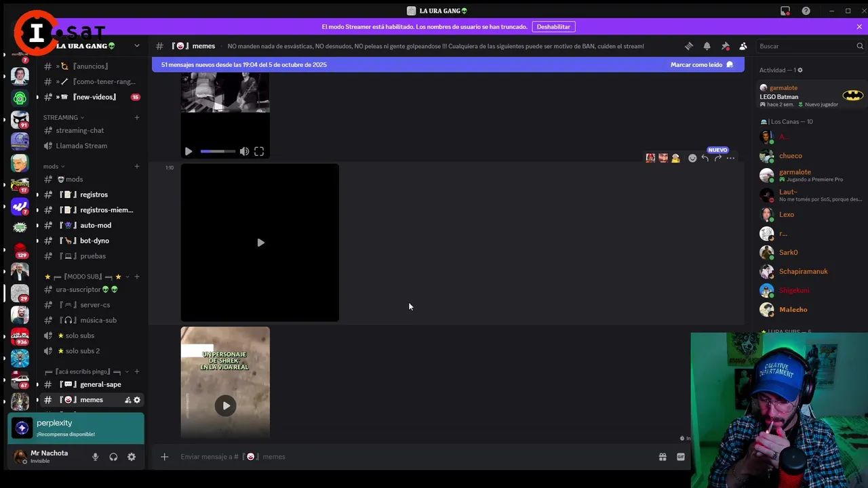Viewport: 868px width, 488px height.
Task: Edit memes channel gear icon
Action: 137,400
